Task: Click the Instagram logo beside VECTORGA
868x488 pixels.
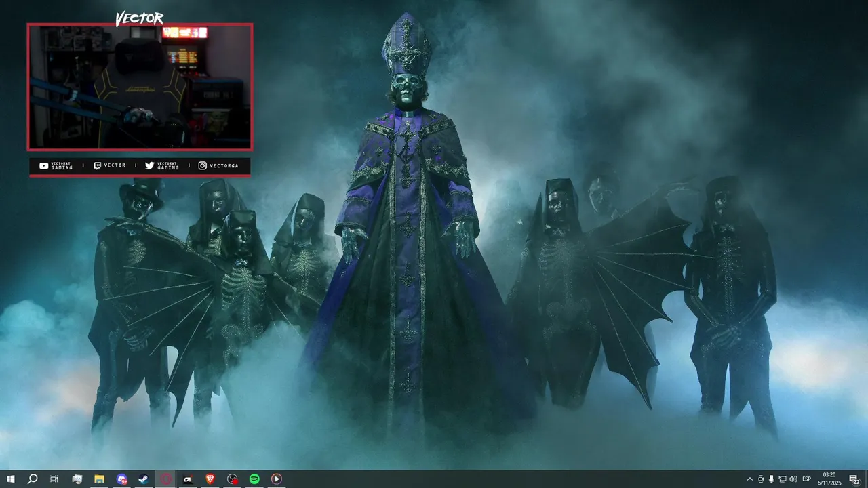Action: click(203, 165)
